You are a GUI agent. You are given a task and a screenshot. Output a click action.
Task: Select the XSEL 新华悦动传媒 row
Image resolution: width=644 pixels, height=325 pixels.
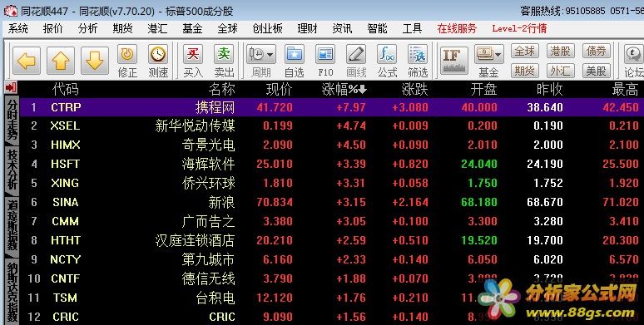pos(332,126)
